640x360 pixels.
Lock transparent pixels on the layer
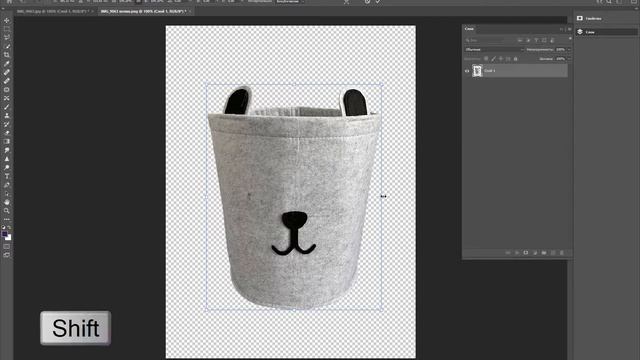point(486,59)
